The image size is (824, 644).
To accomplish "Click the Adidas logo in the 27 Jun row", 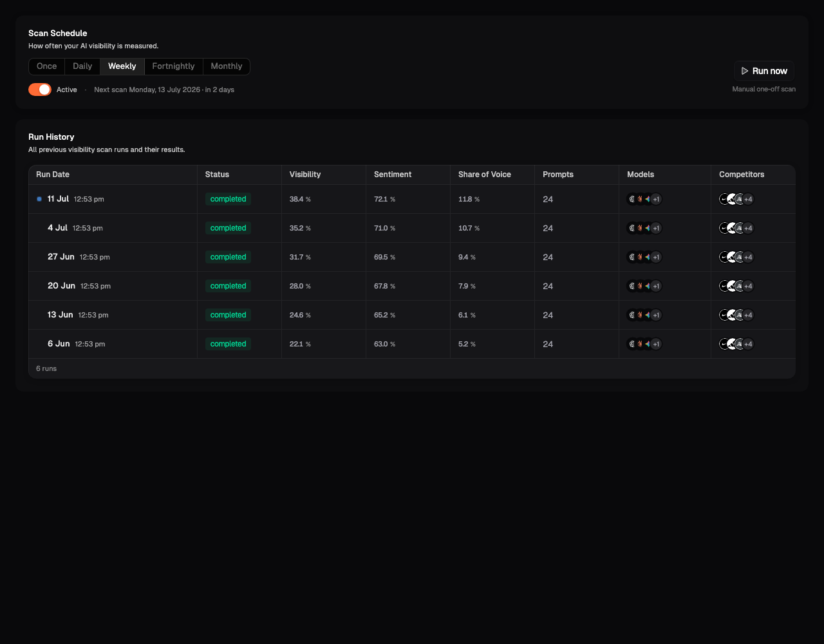I will 732,258.
